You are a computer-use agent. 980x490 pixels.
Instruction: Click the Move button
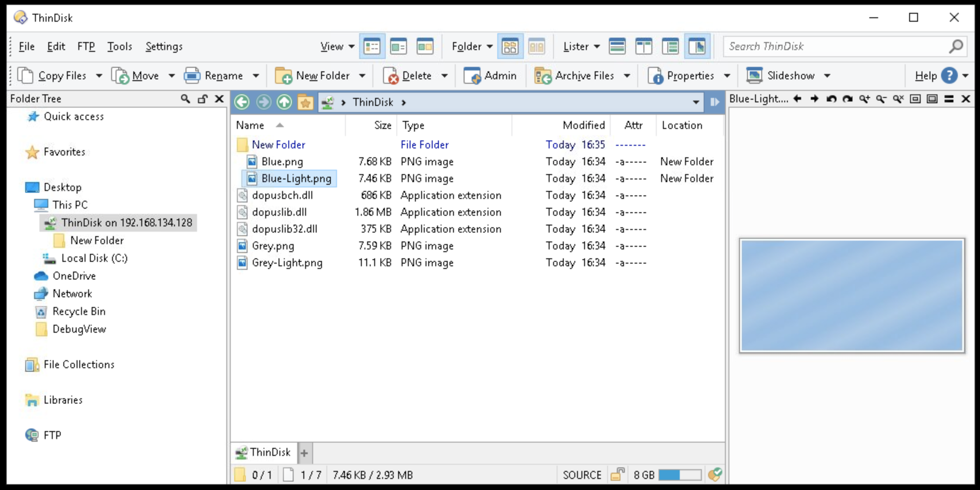pos(136,76)
